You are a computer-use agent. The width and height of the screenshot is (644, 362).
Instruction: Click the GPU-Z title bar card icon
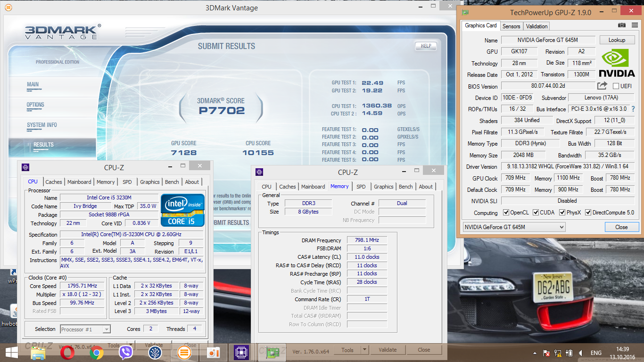[x=465, y=12]
